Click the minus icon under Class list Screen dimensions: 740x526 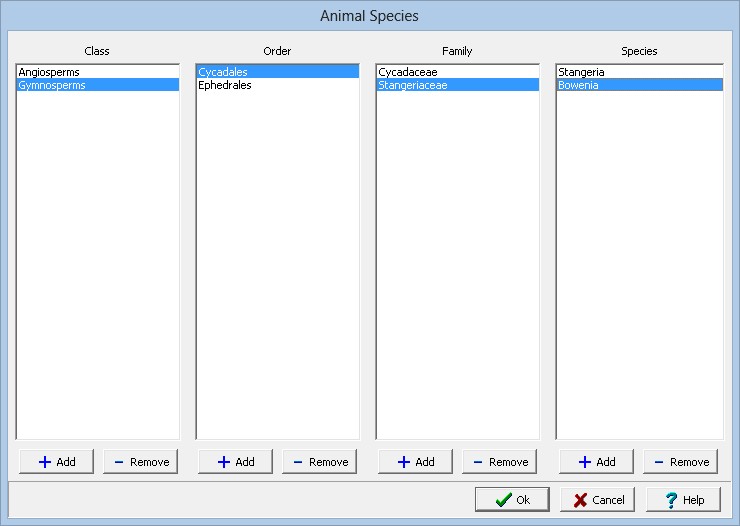point(119,462)
